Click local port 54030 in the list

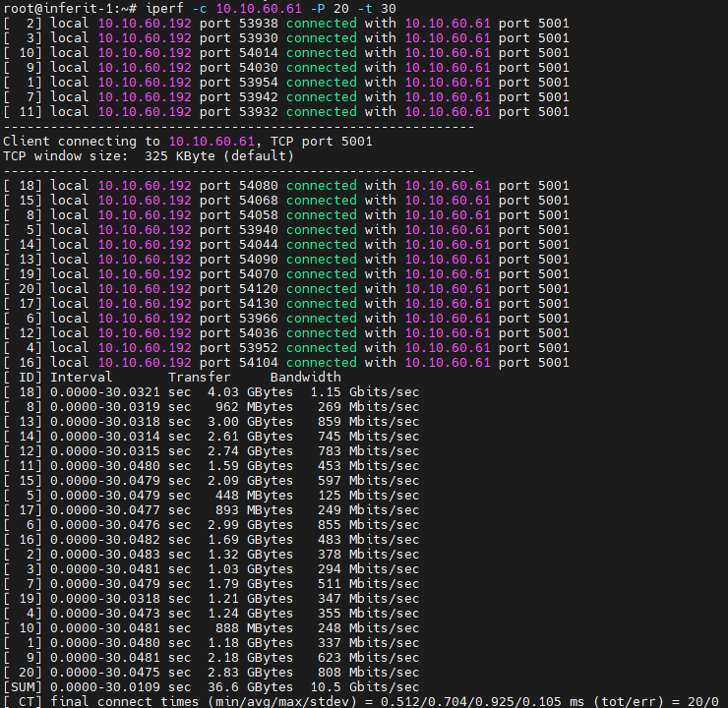click(x=259, y=68)
